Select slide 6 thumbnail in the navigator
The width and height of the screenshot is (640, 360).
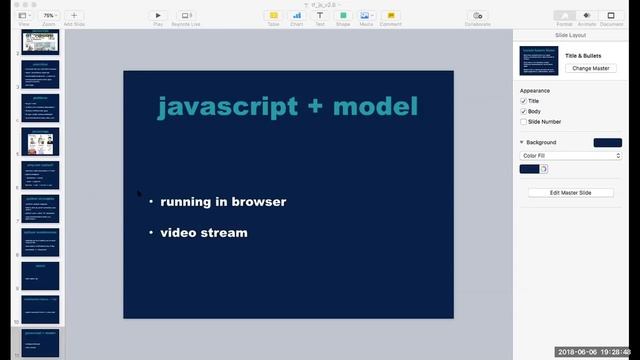(40, 176)
